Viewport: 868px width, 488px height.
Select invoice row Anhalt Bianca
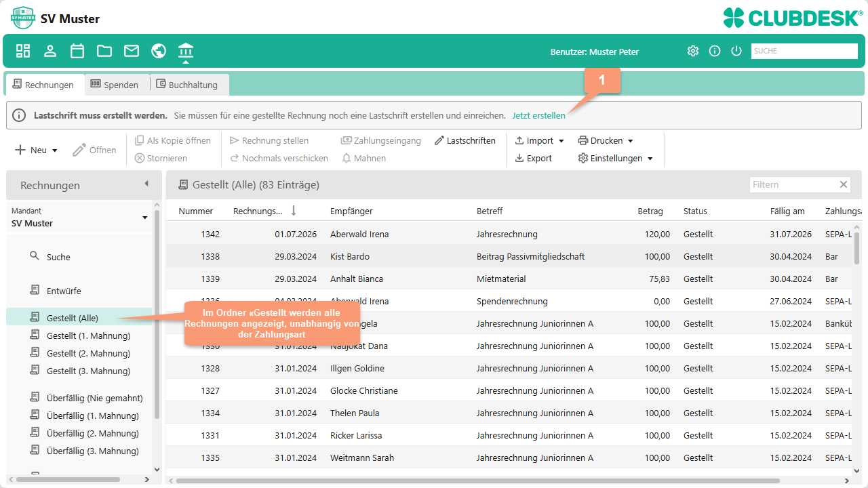pos(509,279)
